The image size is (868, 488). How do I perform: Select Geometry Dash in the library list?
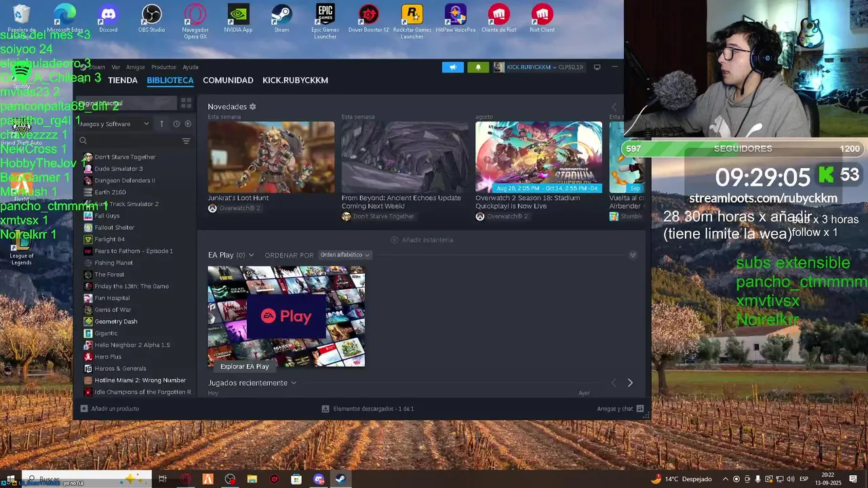tap(116, 321)
